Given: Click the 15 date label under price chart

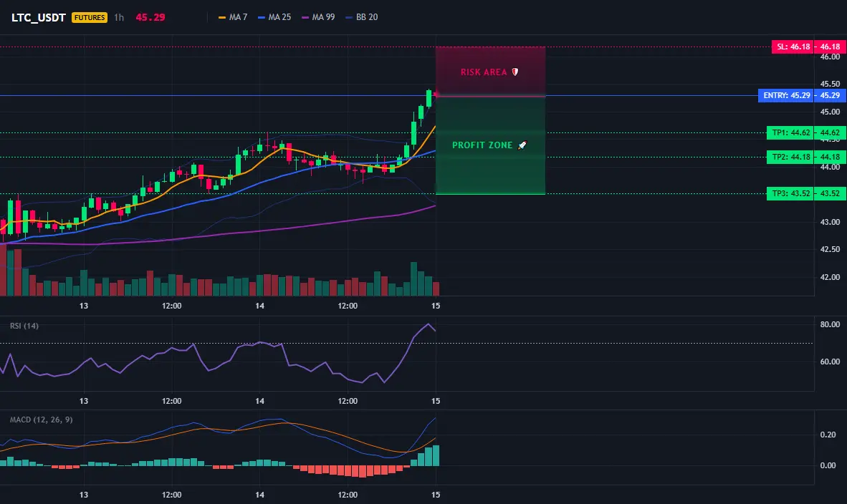Looking at the screenshot, I should (x=436, y=306).
